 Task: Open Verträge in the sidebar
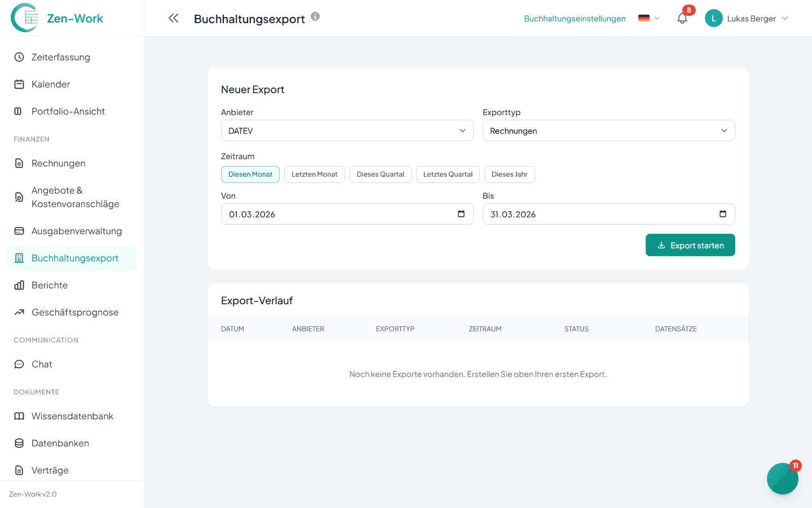click(72, 470)
